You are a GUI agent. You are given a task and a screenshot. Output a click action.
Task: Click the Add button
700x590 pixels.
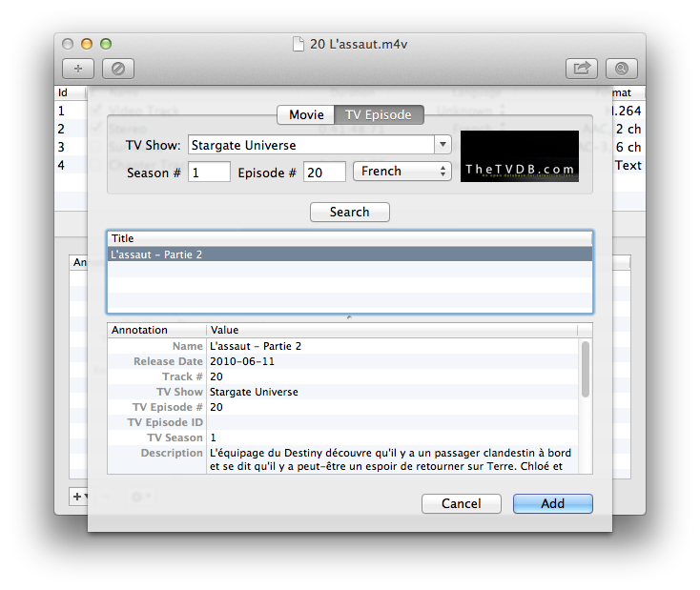tap(552, 503)
